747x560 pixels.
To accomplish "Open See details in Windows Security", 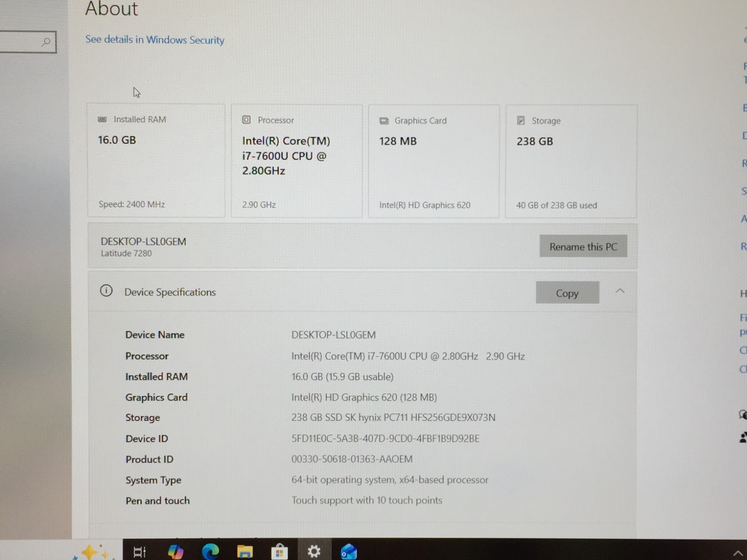I will coord(155,40).
